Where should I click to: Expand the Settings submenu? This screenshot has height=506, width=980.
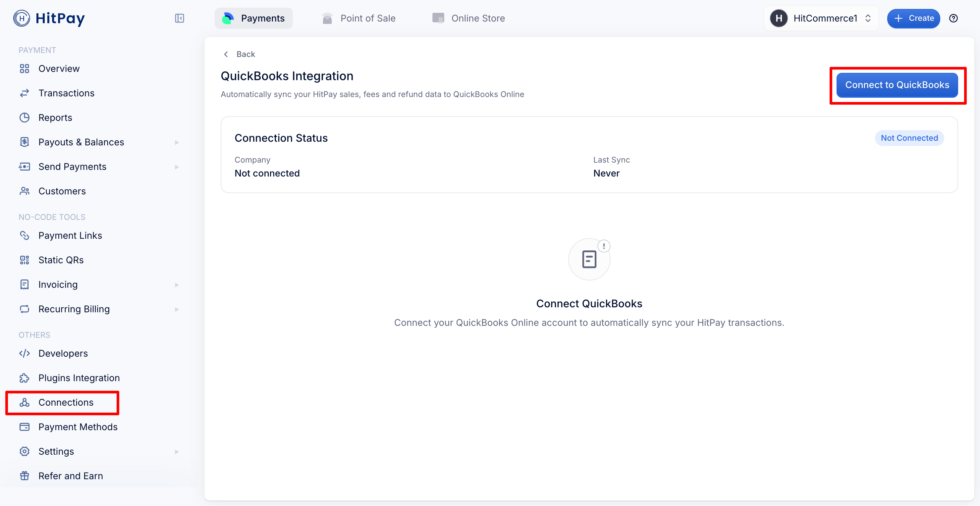pyautogui.click(x=177, y=452)
